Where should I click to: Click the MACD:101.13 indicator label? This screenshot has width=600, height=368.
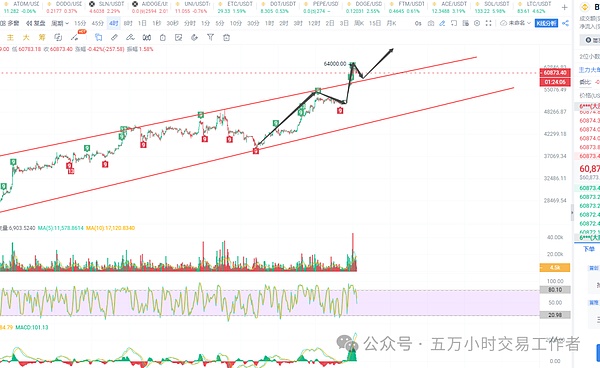[32, 327]
